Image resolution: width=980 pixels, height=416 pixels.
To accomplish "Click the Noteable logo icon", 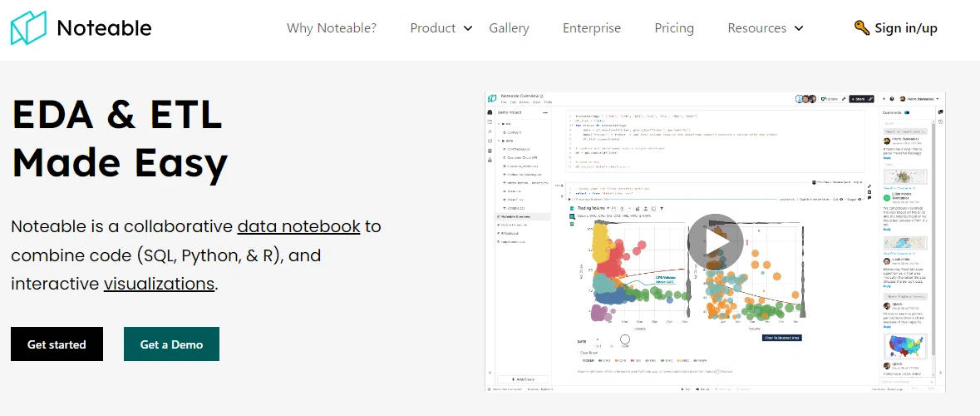I will [29, 27].
